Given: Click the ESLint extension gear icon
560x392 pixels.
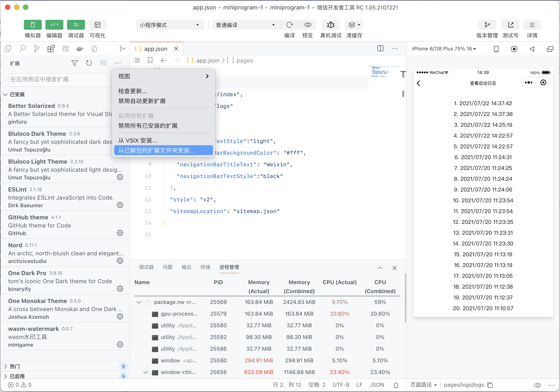Looking at the screenshot, I should point(120,205).
